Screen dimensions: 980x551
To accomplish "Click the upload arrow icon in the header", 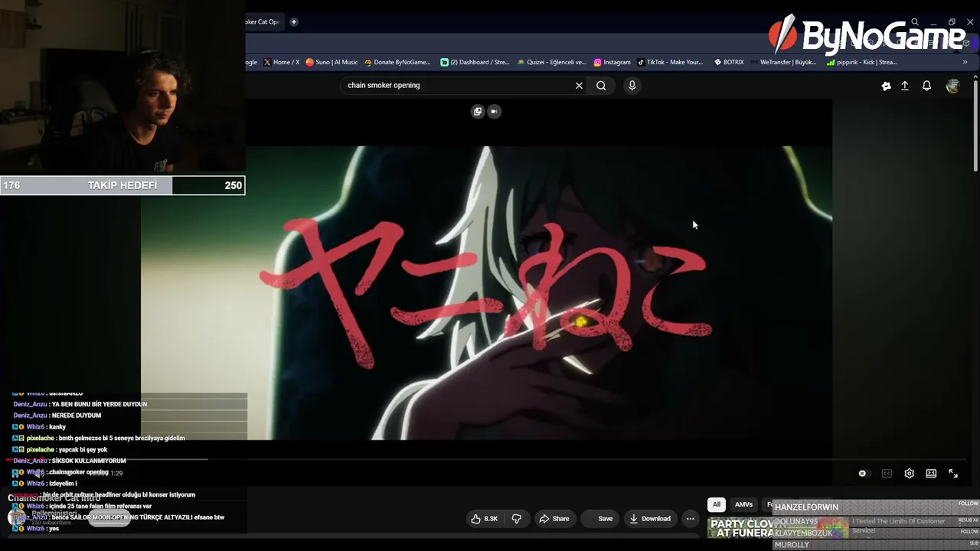I will click(x=905, y=86).
